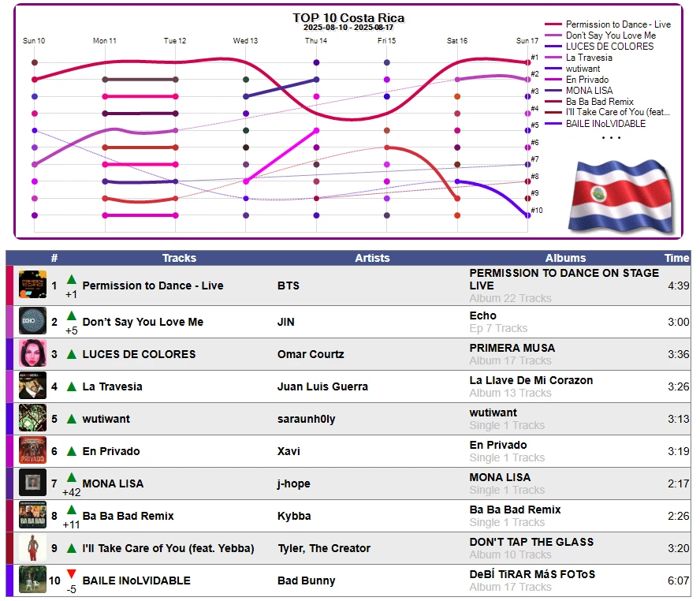Open the BAILE INoLVIDABLE cover thumbnail
700x601 pixels.
click(32, 580)
